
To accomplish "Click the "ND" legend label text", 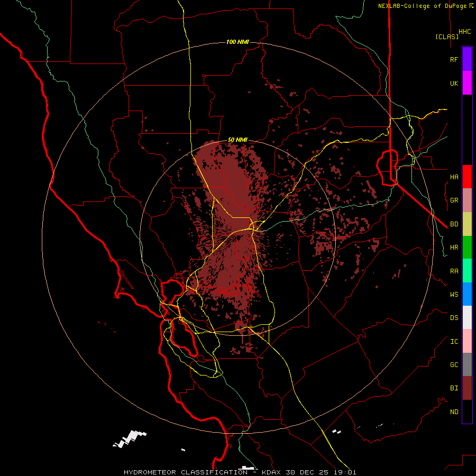I will coord(454,411).
